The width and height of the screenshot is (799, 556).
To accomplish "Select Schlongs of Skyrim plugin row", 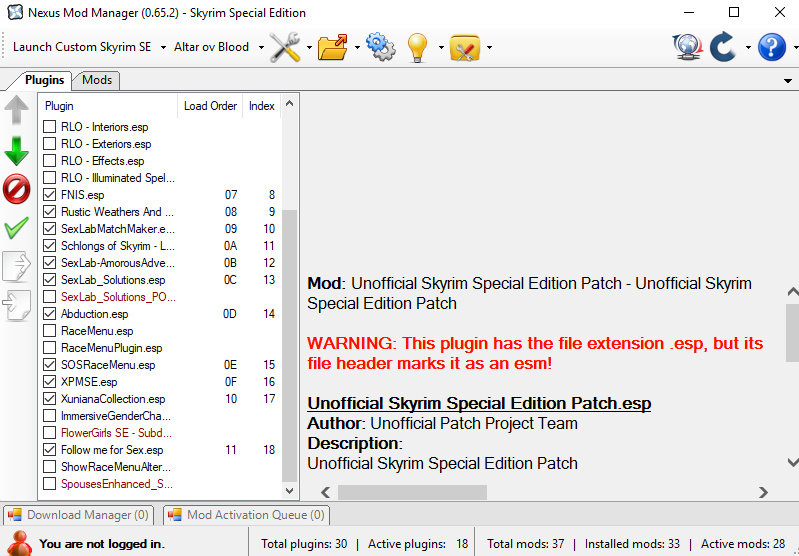I will pyautogui.click(x=159, y=246).
